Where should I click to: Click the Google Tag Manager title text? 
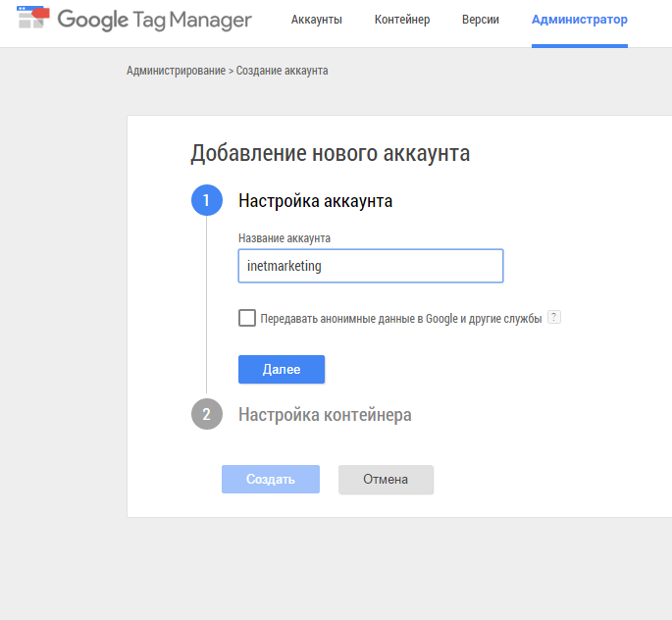click(154, 20)
